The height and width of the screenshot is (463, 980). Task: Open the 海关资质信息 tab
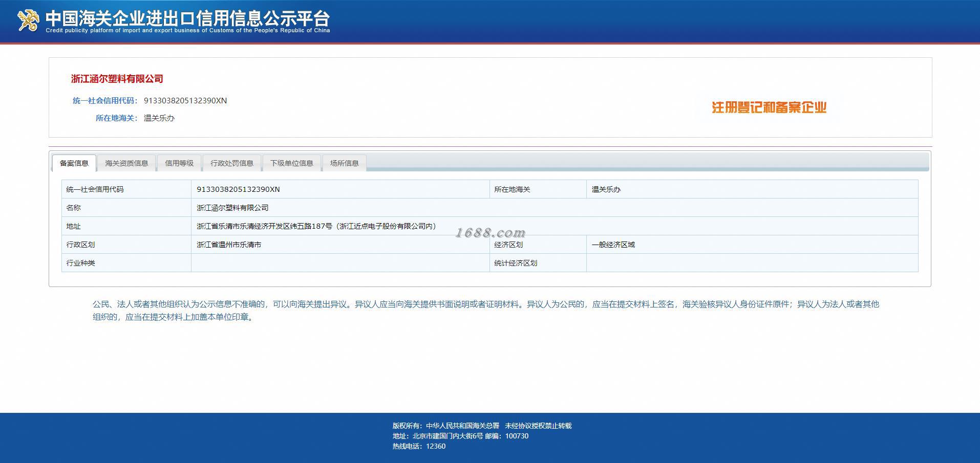click(x=126, y=163)
